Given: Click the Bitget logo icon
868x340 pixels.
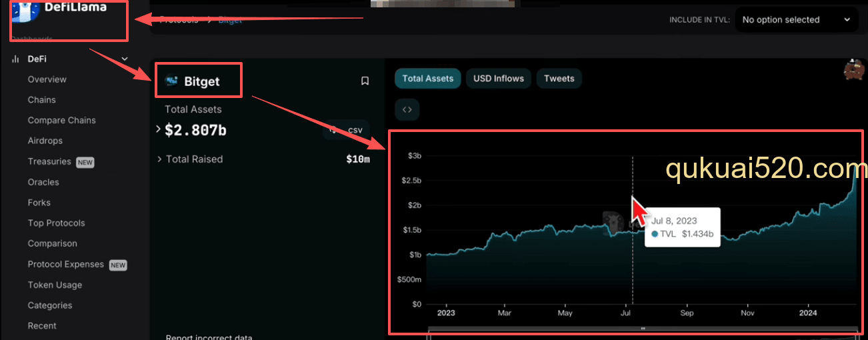Looking at the screenshot, I should pos(172,81).
